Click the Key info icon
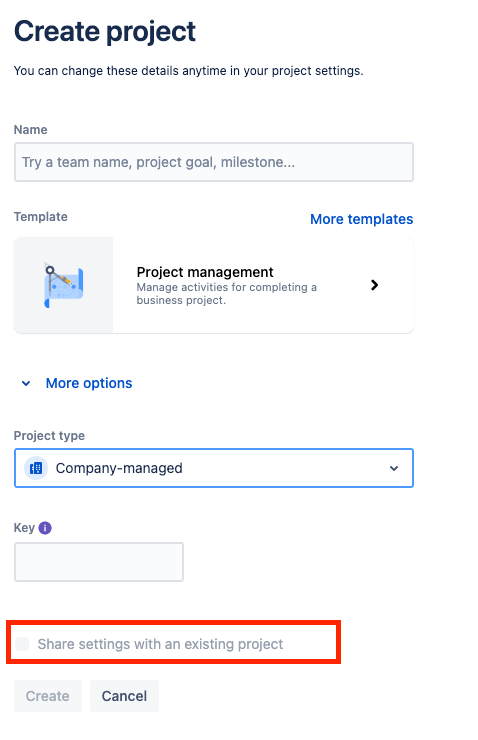Viewport: 478px width, 740px height. coord(45,528)
